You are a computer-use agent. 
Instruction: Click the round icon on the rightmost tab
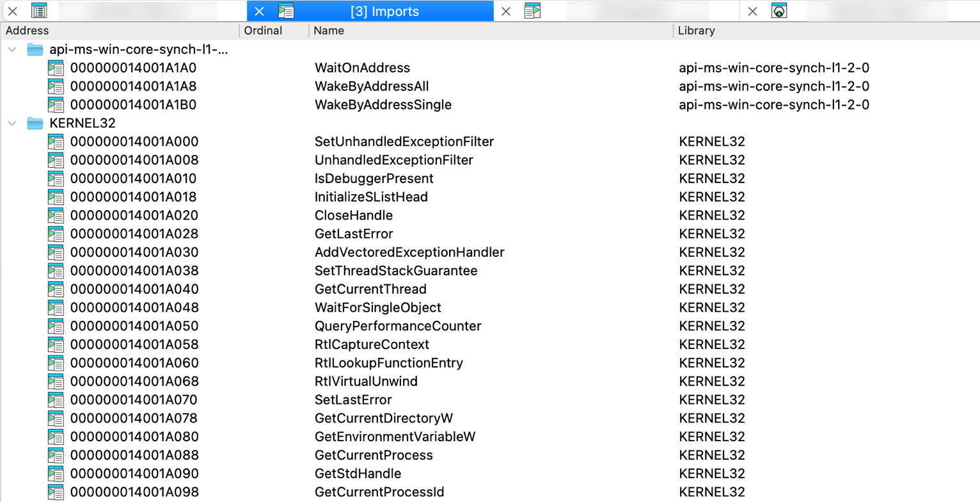[x=778, y=11]
